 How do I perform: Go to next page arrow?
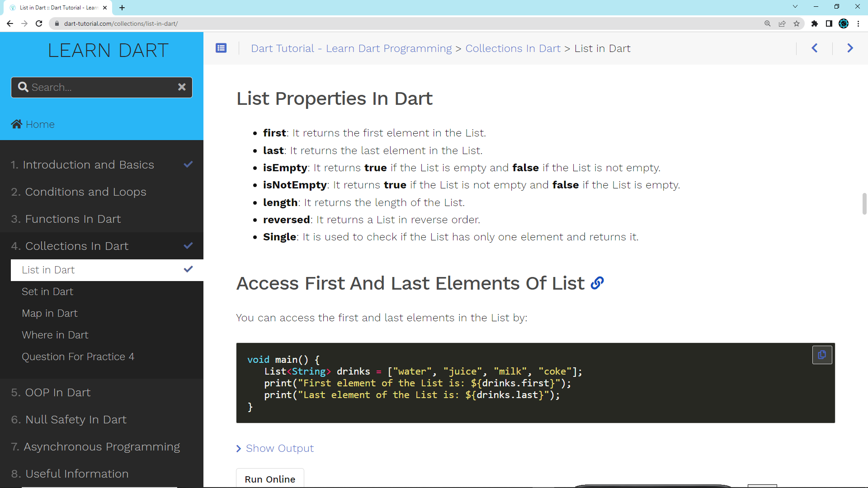(850, 48)
